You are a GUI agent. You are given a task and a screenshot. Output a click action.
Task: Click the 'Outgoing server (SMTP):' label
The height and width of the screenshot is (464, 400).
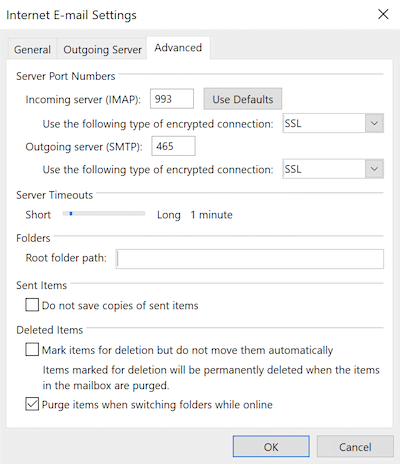[x=84, y=147]
